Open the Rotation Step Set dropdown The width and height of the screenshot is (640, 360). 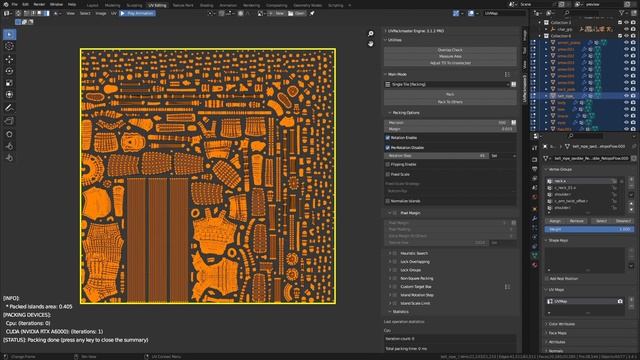(503, 156)
